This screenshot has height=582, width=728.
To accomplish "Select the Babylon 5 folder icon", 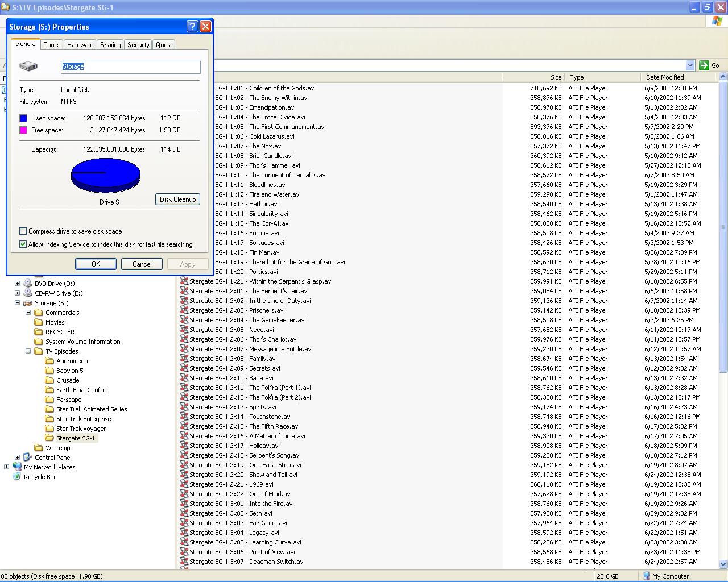I will pyautogui.click(x=49, y=370).
